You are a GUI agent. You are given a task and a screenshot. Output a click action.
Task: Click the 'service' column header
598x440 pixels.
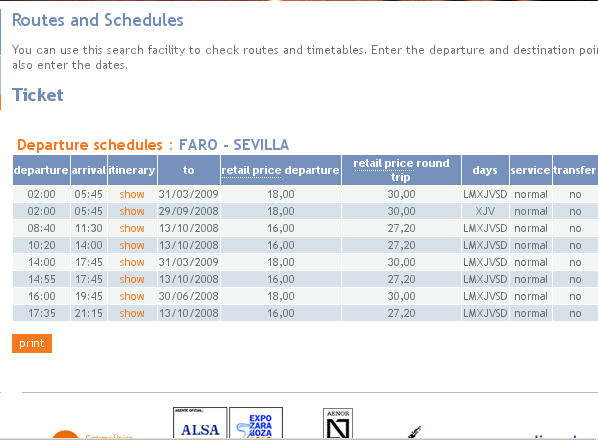(530, 170)
